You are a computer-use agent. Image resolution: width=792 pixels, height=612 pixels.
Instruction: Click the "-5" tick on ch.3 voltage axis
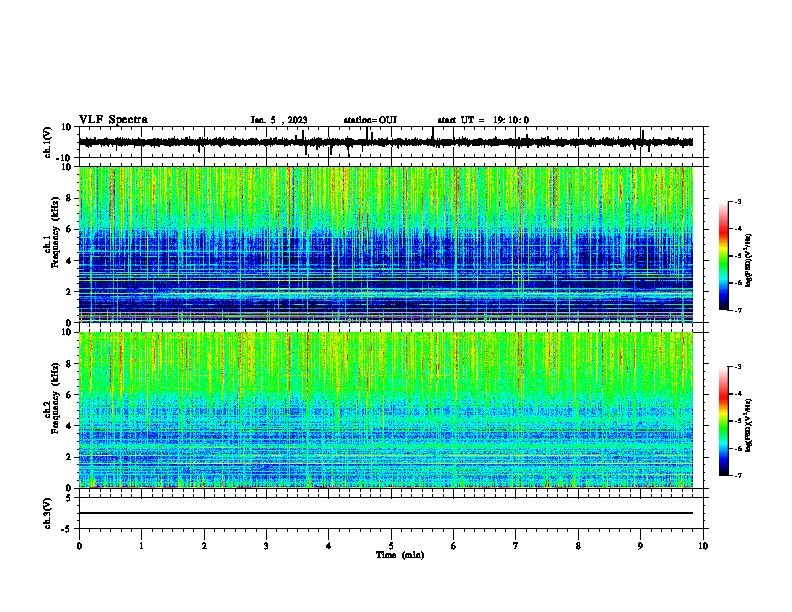(67, 529)
